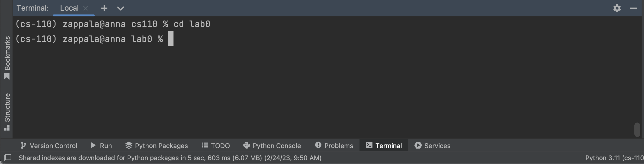Screen dimensions: 644x164
Task: Select the Local terminal tab
Action: (x=69, y=8)
